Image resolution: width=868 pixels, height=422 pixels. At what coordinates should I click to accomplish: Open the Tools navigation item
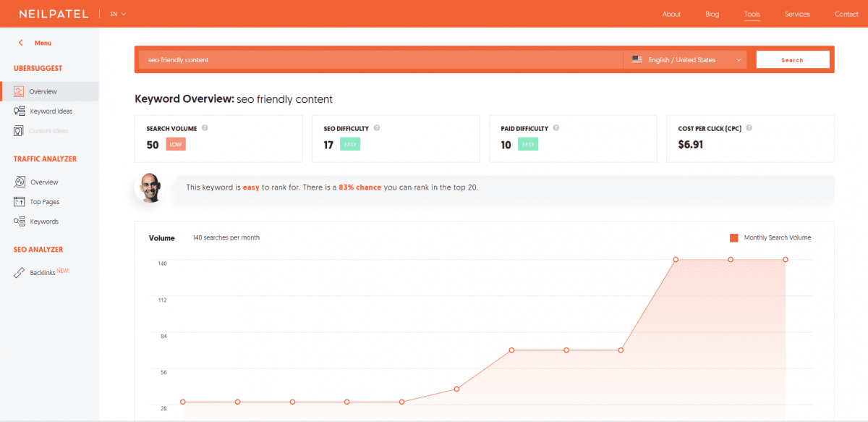pyautogui.click(x=752, y=14)
